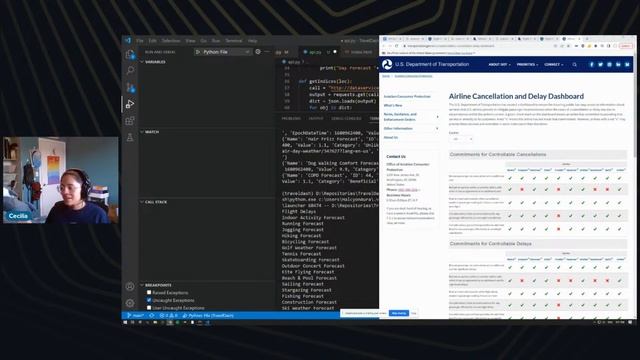
Task: Open Source Control view in VS Code
Action: (x=130, y=87)
